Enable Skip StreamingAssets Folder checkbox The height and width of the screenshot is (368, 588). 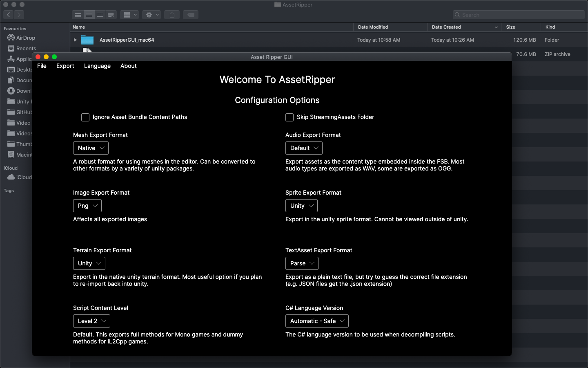(x=290, y=117)
